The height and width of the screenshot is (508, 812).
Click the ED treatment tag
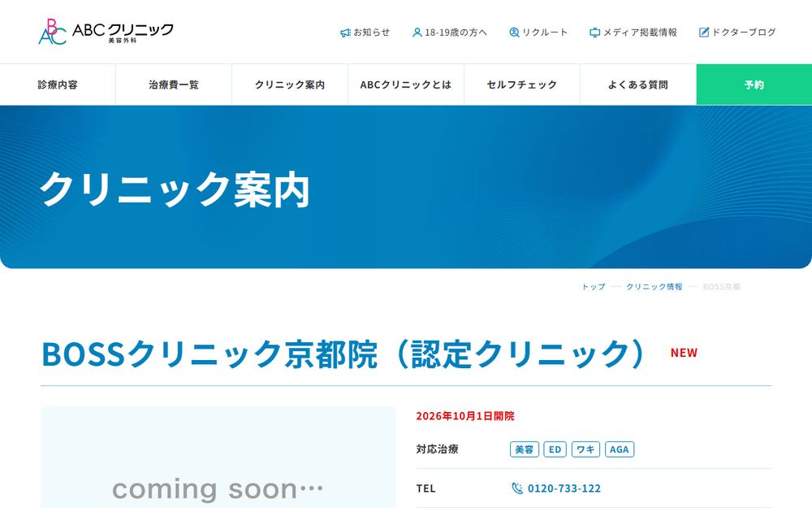[555, 449]
